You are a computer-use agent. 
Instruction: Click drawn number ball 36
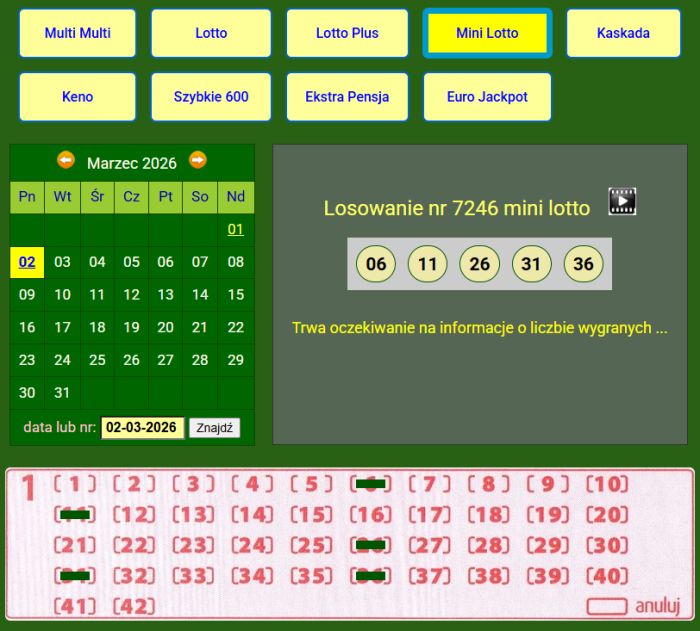tap(584, 264)
